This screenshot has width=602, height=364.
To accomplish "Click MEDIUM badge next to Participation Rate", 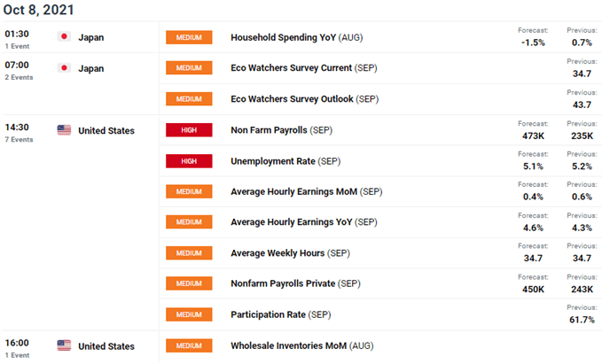I will (189, 314).
